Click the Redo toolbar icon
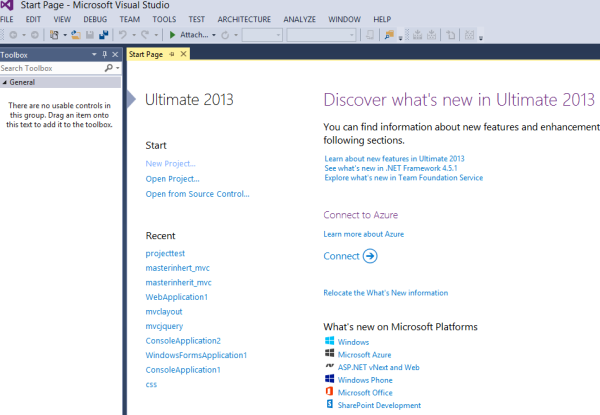The height and width of the screenshot is (415, 600). point(145,35)
